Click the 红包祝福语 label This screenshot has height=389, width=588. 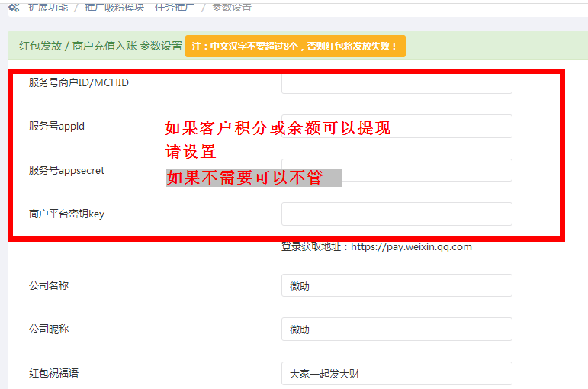(x=53, y=373)
